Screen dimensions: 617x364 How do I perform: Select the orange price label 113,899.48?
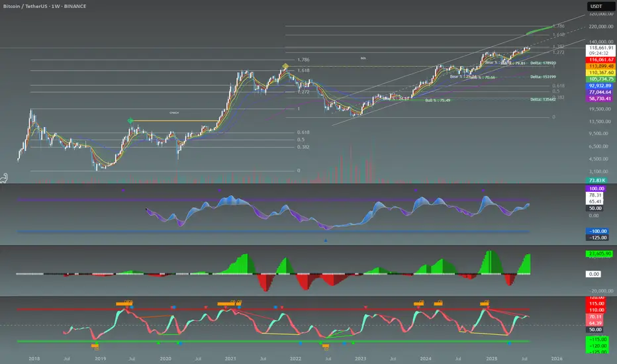(600, 66)
